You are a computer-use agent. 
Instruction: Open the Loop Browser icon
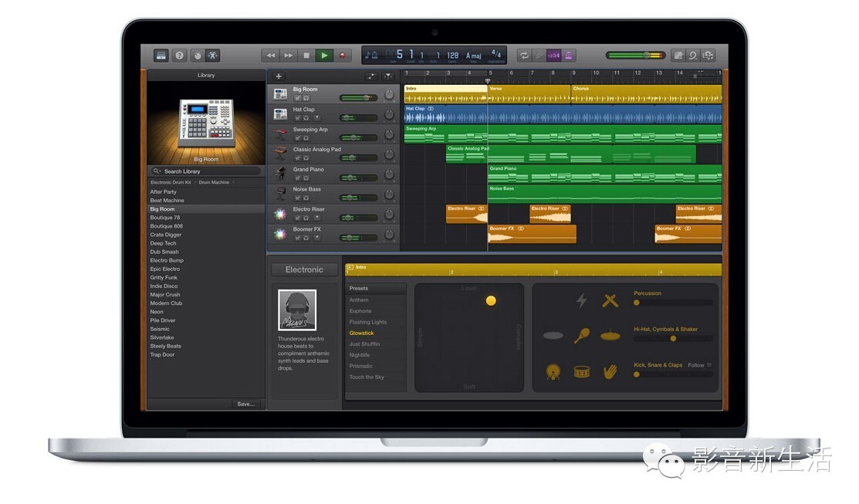(x=693, y=56)
